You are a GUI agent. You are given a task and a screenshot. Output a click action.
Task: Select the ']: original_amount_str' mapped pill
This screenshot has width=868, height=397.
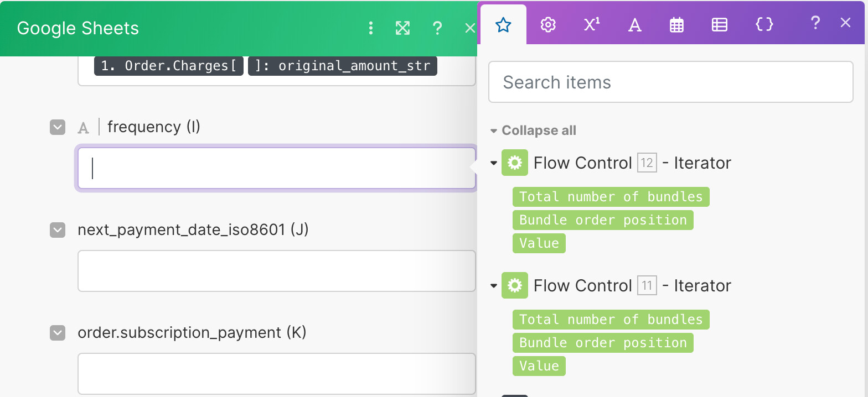pyautogui.click(x=343, y=66)
